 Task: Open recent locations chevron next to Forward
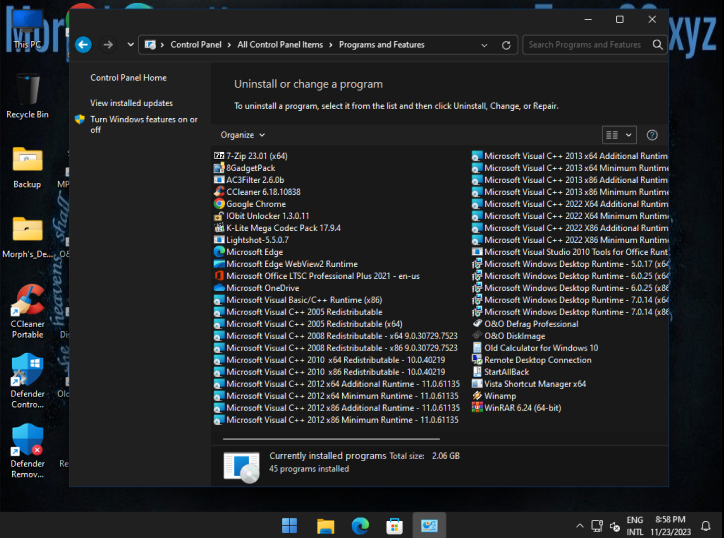tap(130, 45)
